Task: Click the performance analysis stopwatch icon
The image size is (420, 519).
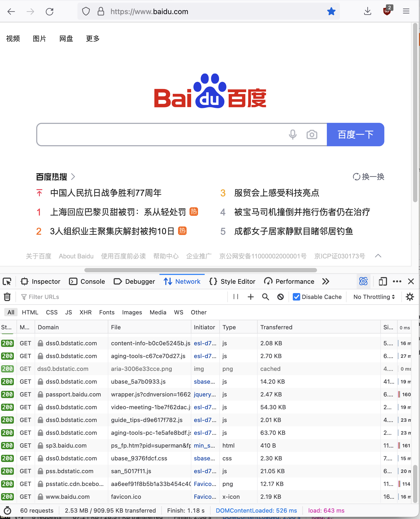Action: pos(7,510)
